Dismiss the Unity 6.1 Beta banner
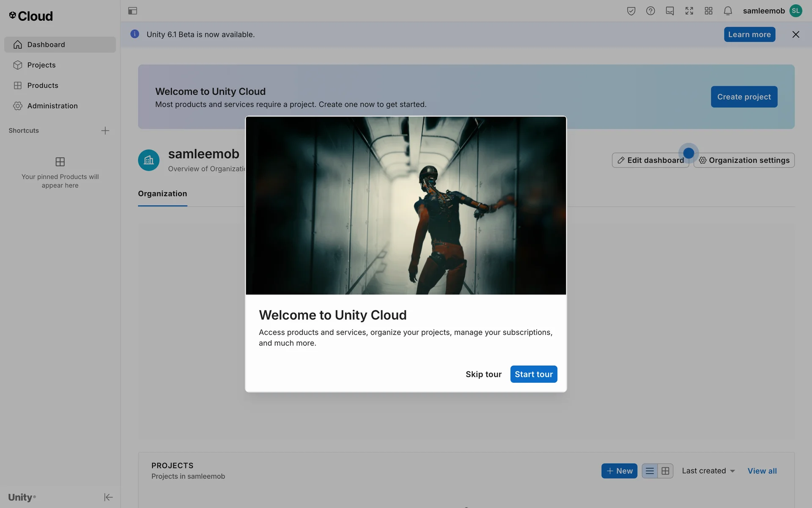The width and height of the screenshot is (812, 508). tap(796, 34)
